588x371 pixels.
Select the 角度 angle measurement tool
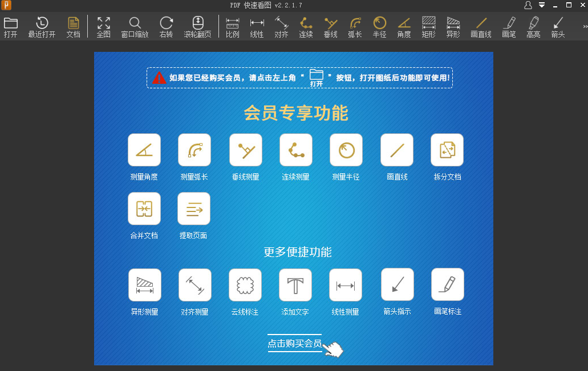(404, 27)
